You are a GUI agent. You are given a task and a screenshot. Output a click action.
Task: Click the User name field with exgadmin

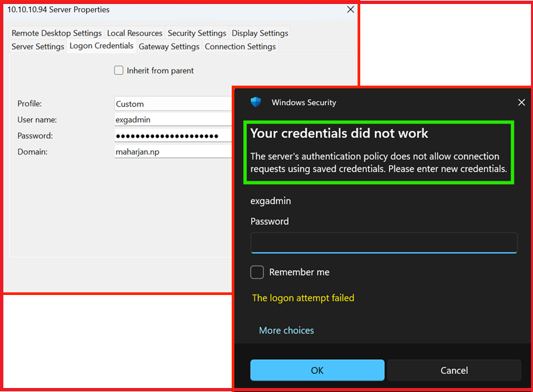pos(173,120)
